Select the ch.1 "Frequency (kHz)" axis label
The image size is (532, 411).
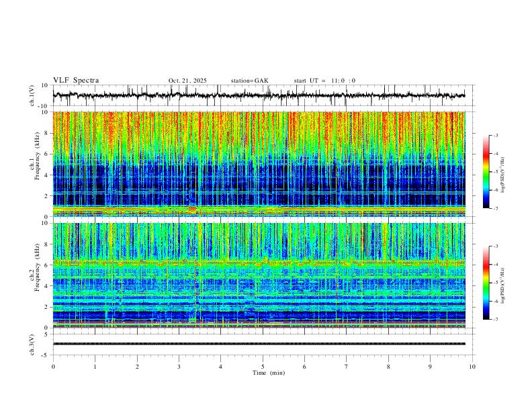[x=37, y=156]
